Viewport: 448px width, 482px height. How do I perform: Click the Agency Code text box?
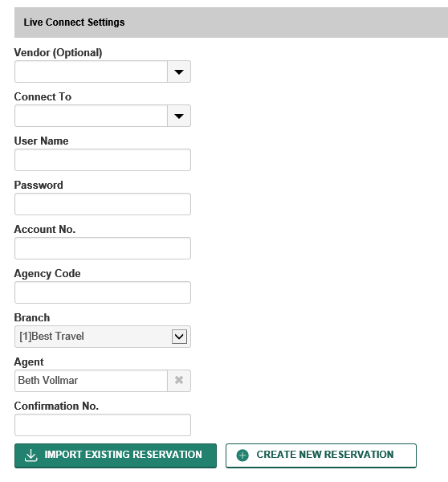pyautogui.click(x=103, y=292)
